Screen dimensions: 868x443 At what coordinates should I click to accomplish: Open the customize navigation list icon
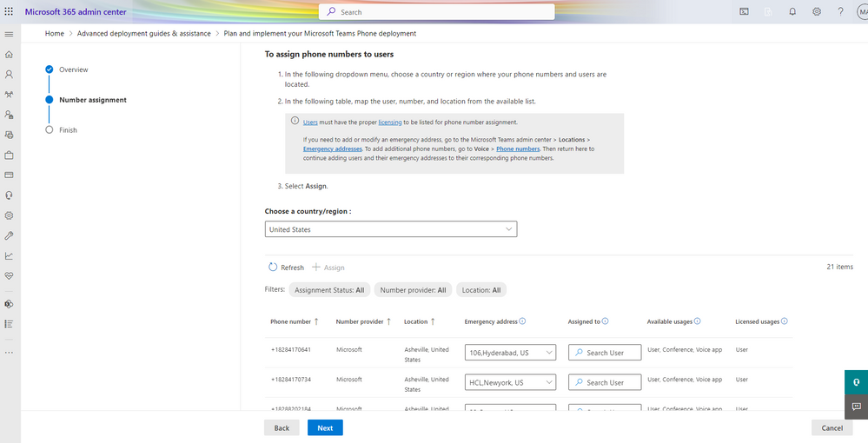(x=9, y=324)
